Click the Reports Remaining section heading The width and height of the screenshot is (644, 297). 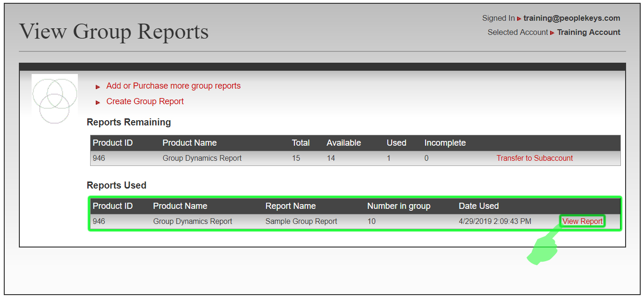[128, 122]
